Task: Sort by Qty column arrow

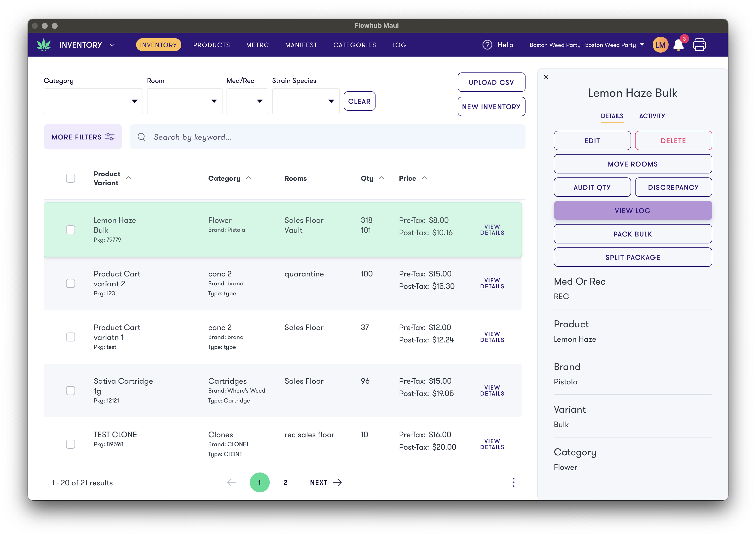Action: pos(381,178)
